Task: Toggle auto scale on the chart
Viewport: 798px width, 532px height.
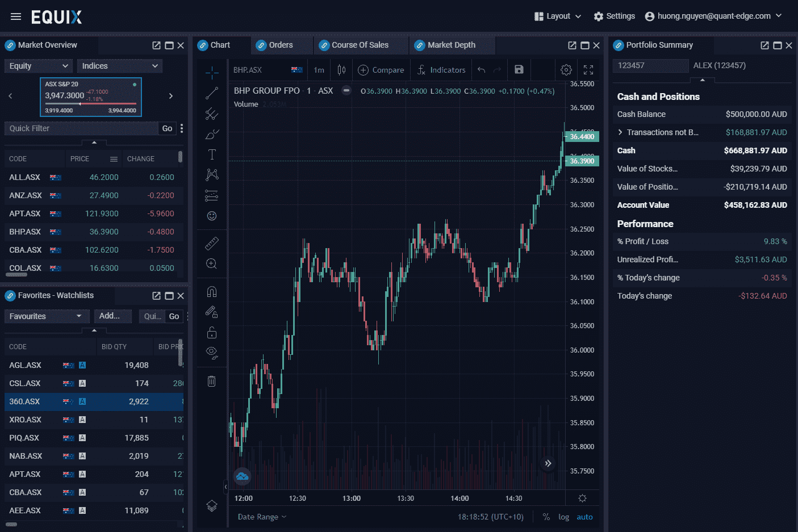Action: coord(584,517)
